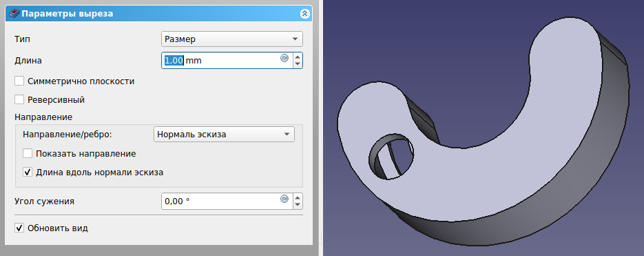This screenshot has height=256, width=644.
Task: Disable the Обновить вид checkbox
Action: point(19,228)
